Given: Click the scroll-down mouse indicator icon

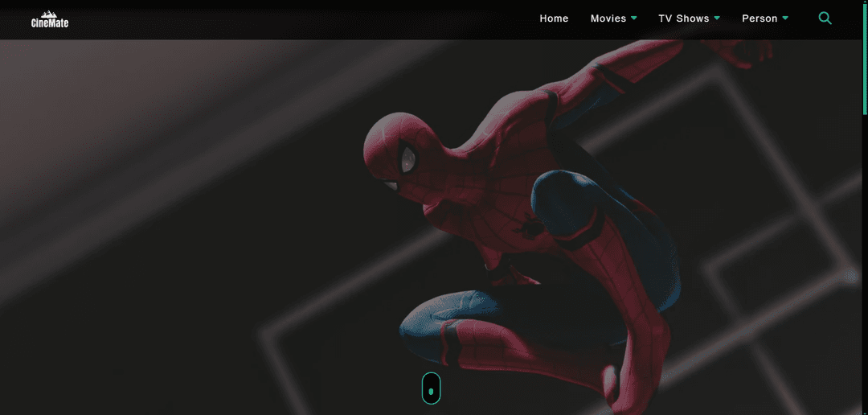Looking at the screenshot, I should [x=432, y=388].
